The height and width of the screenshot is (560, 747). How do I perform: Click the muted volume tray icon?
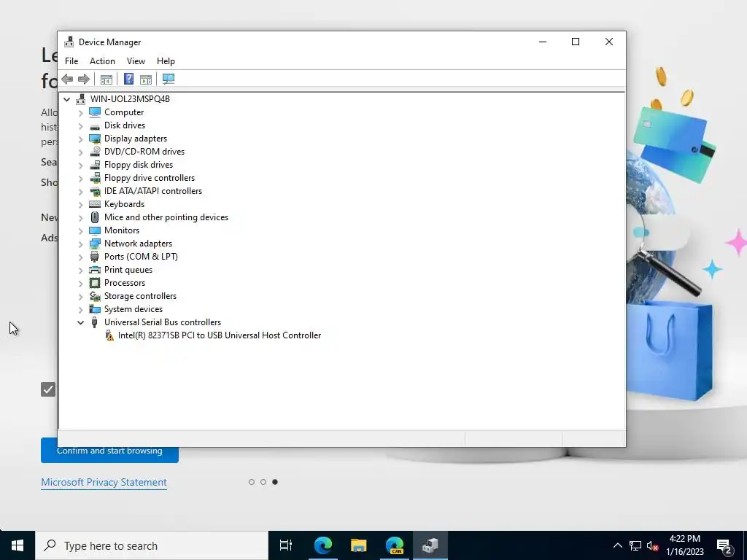(653, 545)
